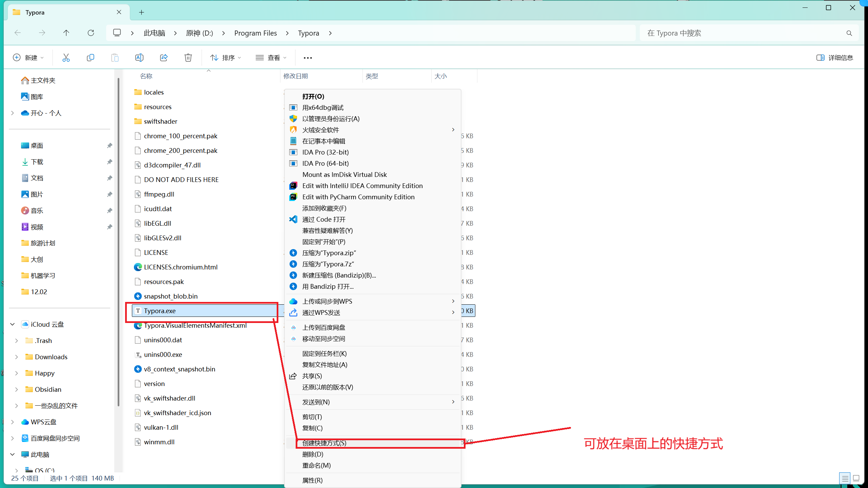Select the v8_context_snapshot.bin file
The height and width of the screenshot is (488, 868).
[x=175, y=369]
